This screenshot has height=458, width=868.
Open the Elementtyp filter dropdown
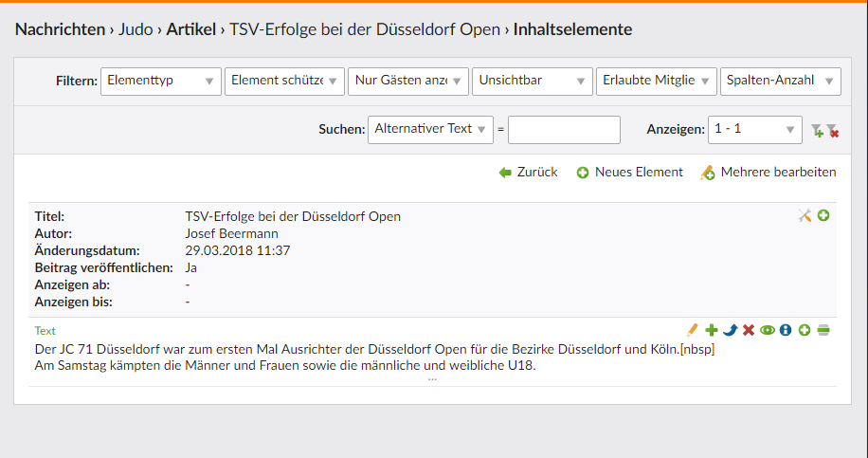tap(160, 82)
